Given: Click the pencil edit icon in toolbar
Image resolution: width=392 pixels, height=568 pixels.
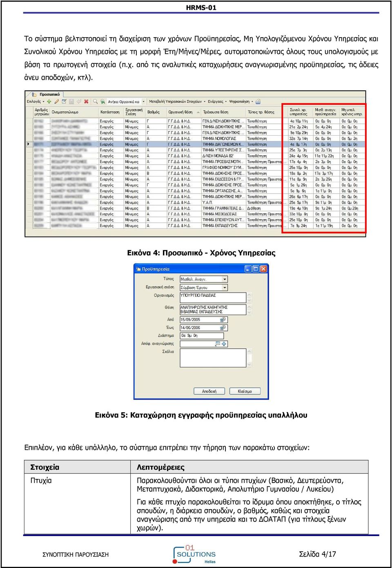Looking at the screenshot, I should click(56, 101).
